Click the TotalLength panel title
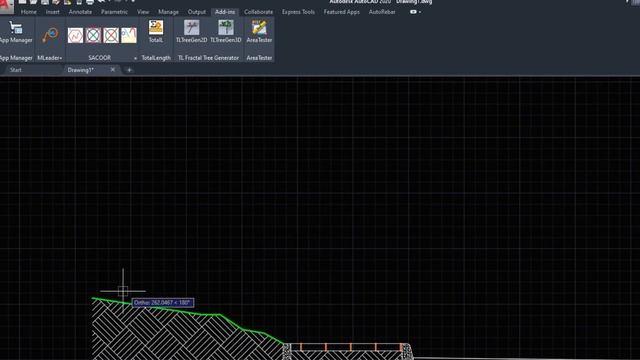 [x=156, y=58]
